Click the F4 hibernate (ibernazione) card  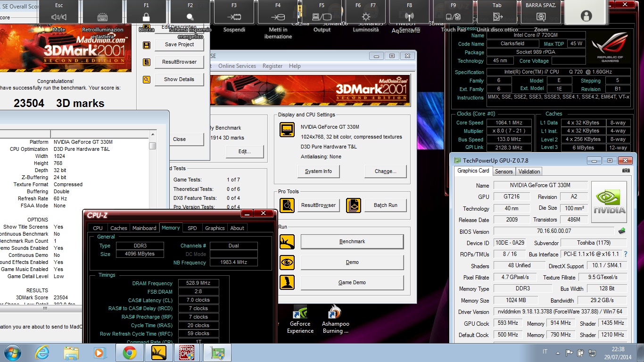[278, 12]
